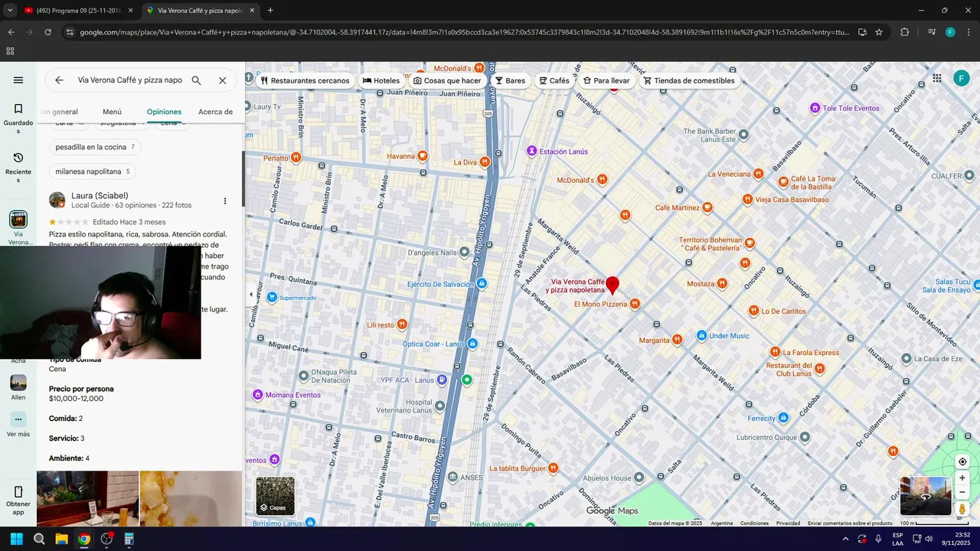Zoom in on the map
Screen dimensions: 980x551
coord(962,478)
